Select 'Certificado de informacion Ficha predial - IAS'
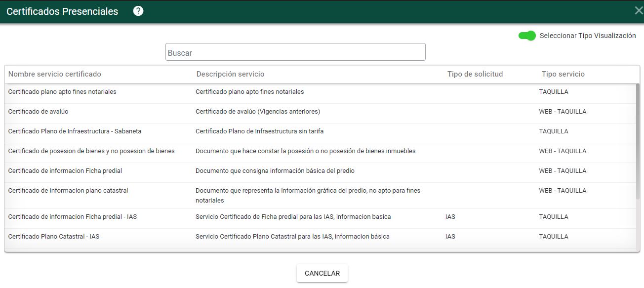Screen dimensions: 644x288 [x=73, y=217]
